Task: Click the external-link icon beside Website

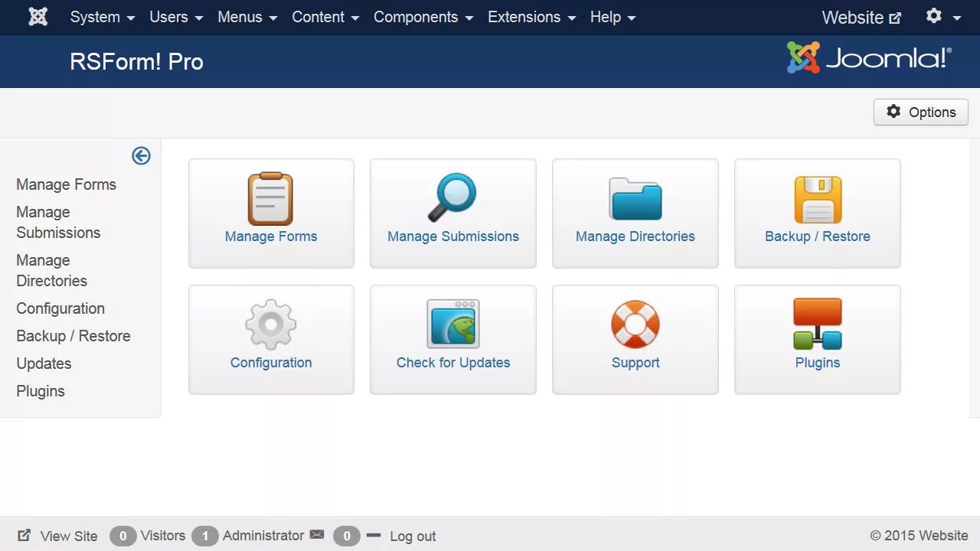Action: point(895,18)
